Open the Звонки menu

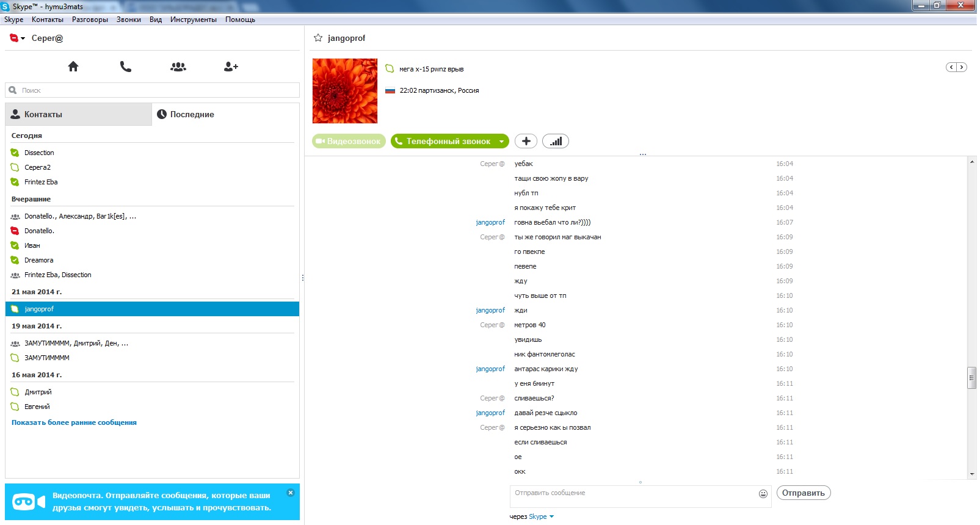pyautogui.click(x=129, y=20)
